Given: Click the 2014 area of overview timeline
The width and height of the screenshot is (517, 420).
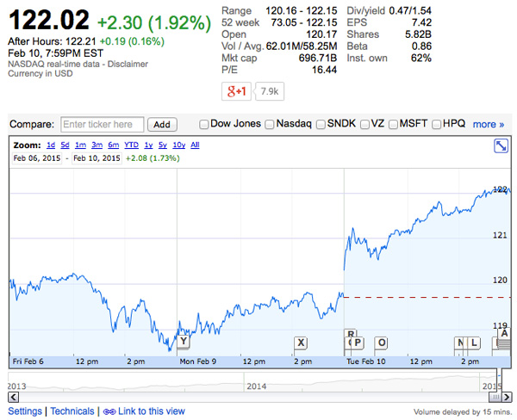Looking at the screenshot, I should tap(257, 386).
